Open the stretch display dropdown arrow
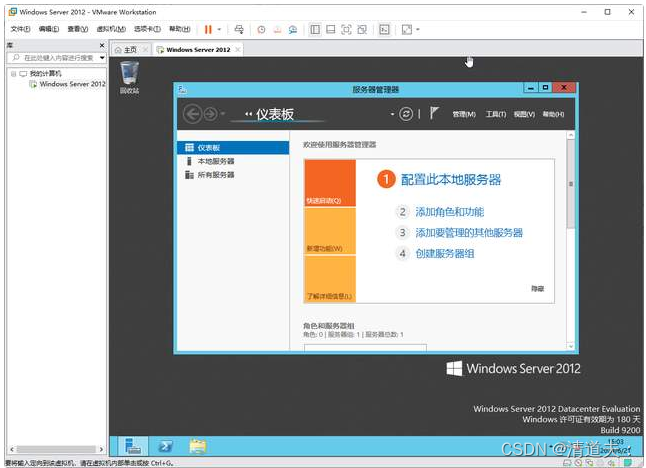This screenshot has height=468, width=646. [418, 29]
